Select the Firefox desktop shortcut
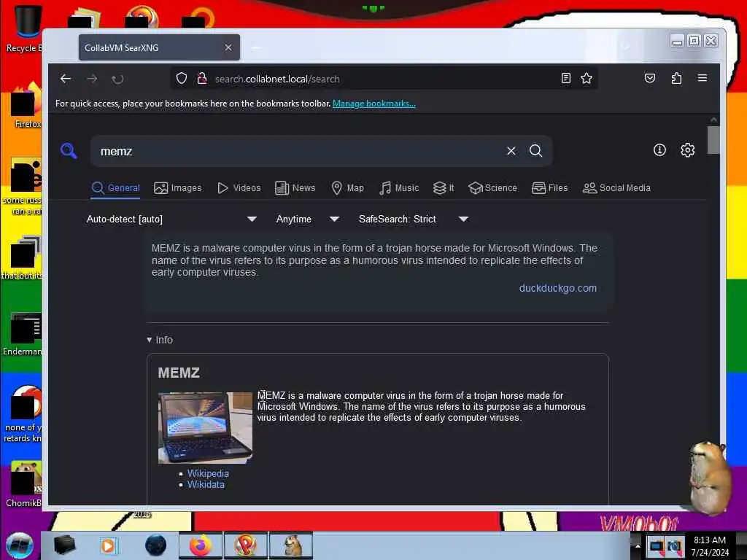This screenshot has height=560, width=747. click(x=26, y=106)
